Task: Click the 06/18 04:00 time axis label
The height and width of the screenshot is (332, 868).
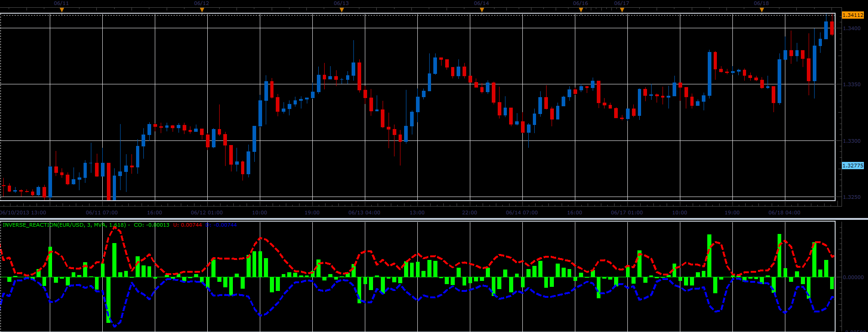Action: pos(784,213)
